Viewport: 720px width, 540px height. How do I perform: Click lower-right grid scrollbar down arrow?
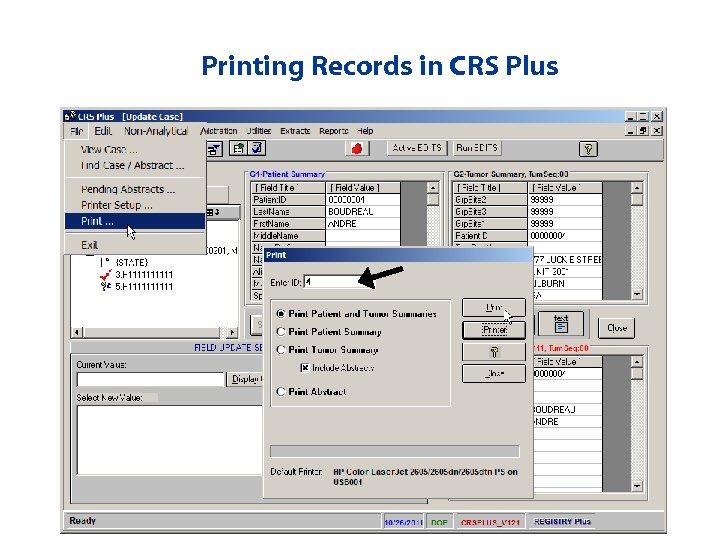pyautogui.click(x=636, y=486)
